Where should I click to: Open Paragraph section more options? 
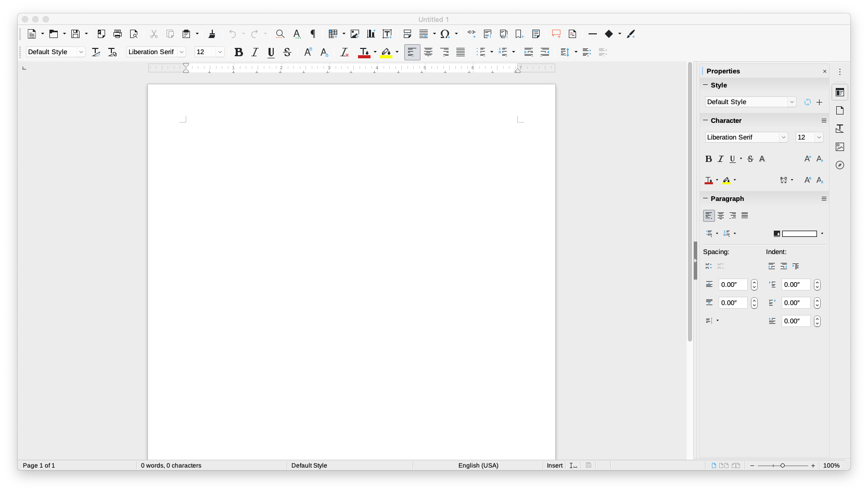(x=824, y=198)
